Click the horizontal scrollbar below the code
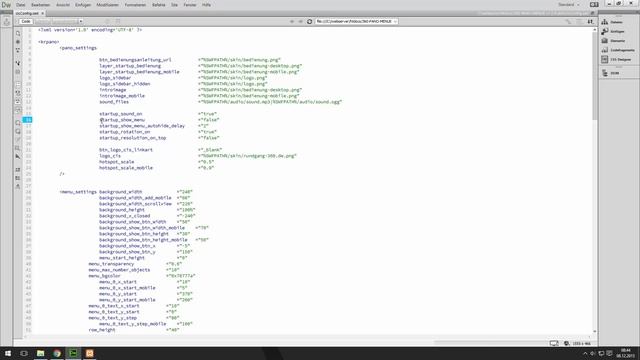 click(308, 337)
